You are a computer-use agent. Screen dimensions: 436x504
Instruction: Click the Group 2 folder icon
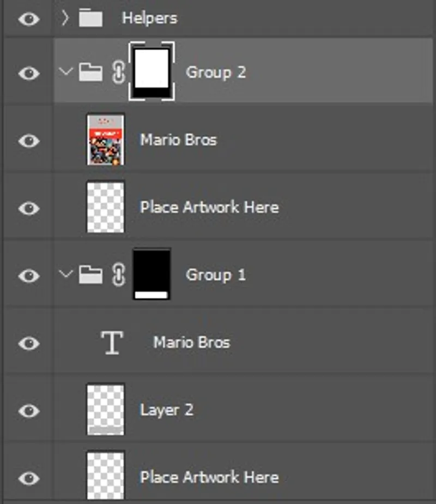coord(90,72)
